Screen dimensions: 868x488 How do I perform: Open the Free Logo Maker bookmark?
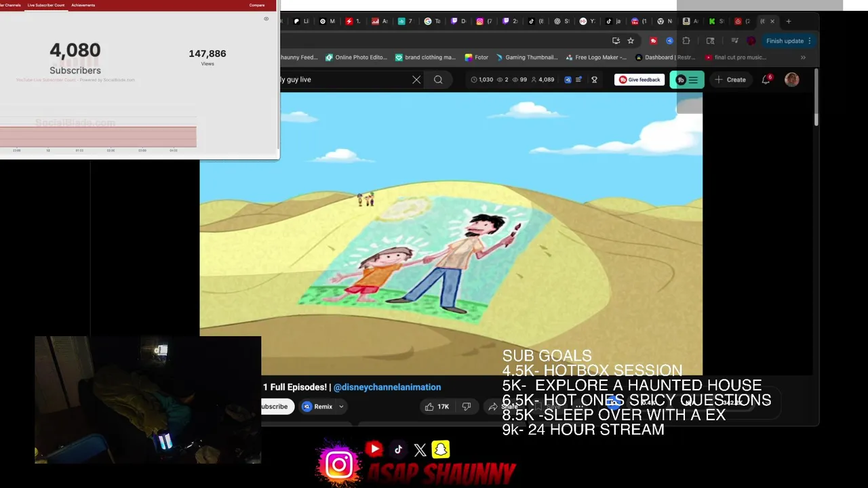click(596, 58)
